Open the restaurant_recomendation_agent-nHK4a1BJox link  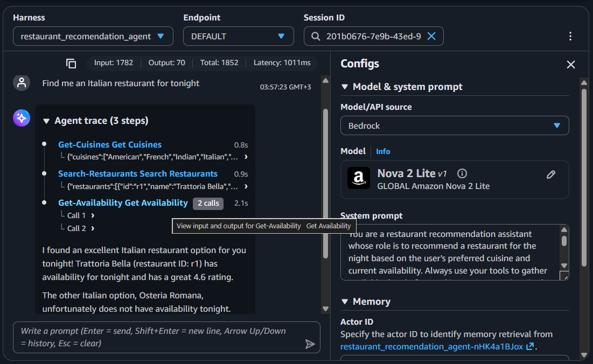[x=437, y=347]
